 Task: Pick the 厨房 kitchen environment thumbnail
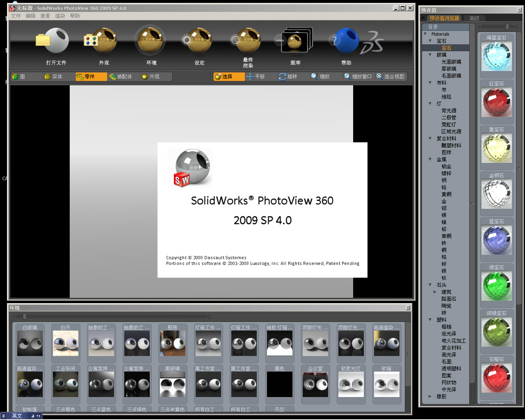173,343
